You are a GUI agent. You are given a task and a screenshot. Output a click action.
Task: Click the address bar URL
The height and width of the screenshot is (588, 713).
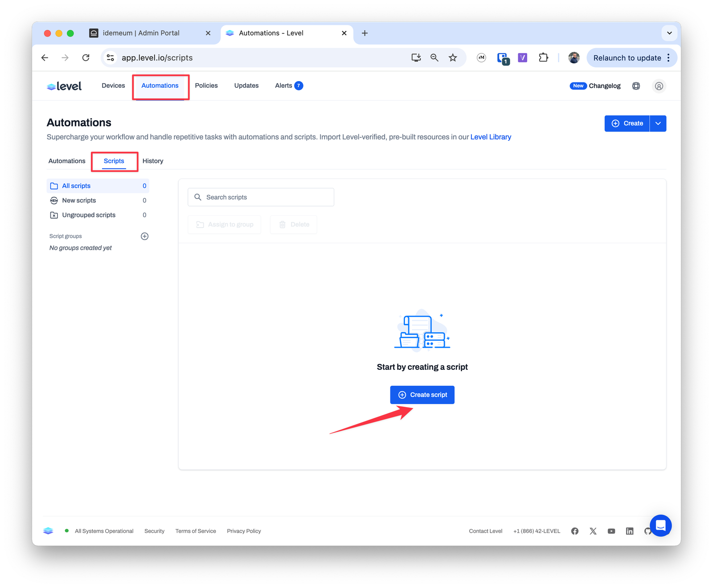157,58
